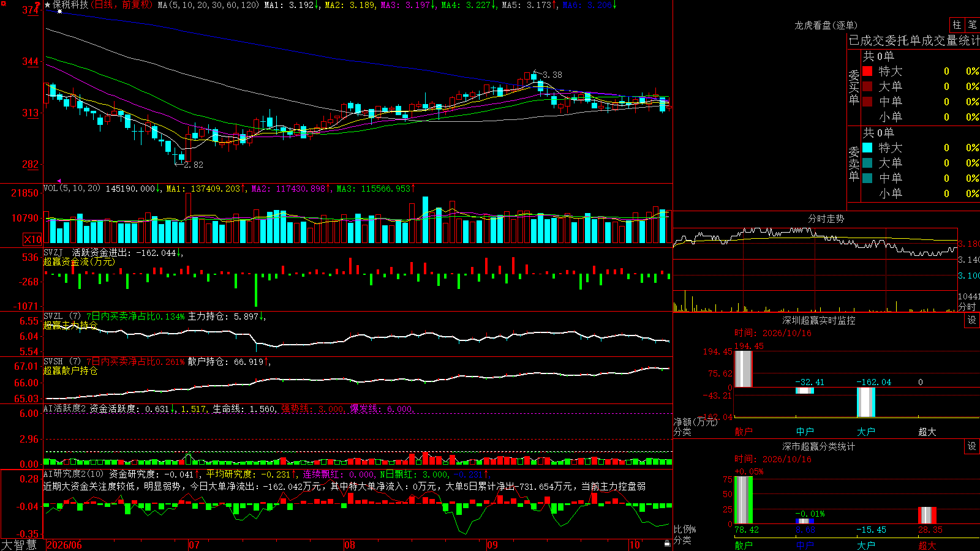Screen dimensions: 980x551
Task: Click the 大智慧 logo text at bottom left
Action: click(x=19, y=545)
